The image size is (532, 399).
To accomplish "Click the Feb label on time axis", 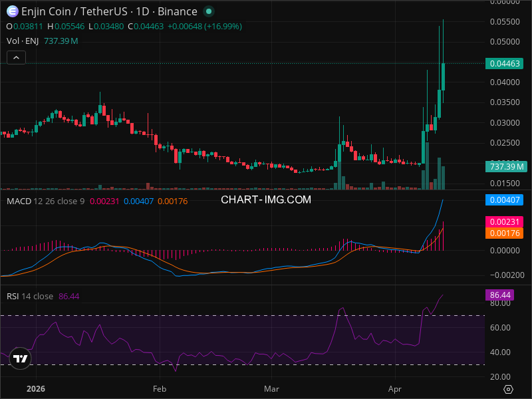I will 160,389.
